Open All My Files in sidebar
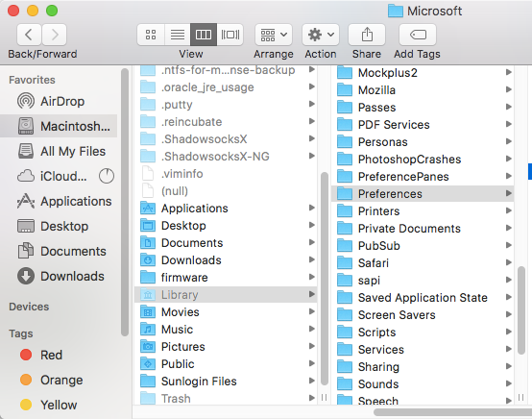The height and width of the screenshot is (419, 532). pos(59,151)
